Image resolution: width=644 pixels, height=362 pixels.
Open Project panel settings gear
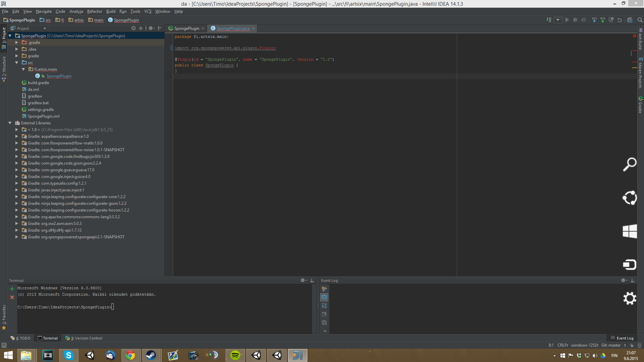pyautogui.click(x=151, y=28)
